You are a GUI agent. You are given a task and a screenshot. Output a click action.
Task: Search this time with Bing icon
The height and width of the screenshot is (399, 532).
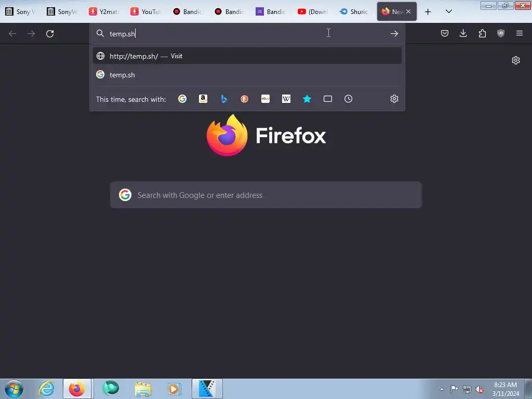224,99
